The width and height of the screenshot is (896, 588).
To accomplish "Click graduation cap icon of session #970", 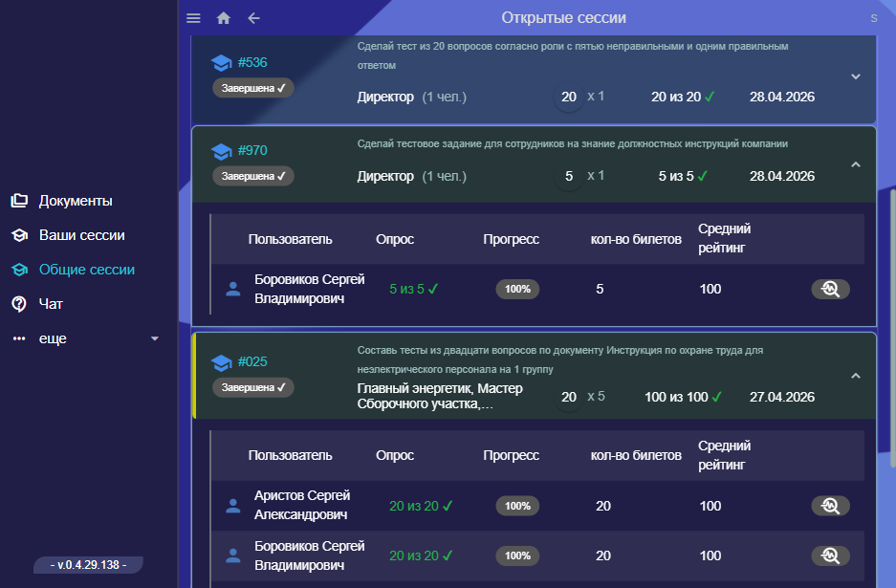I will (221, 151).
